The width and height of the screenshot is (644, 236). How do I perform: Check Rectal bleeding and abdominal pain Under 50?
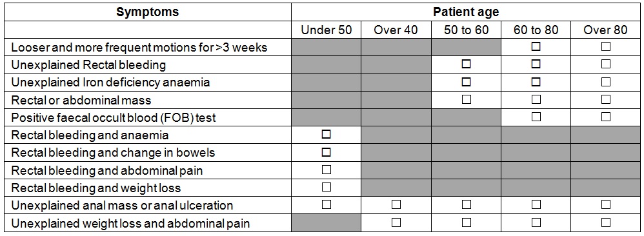point(326,170)
